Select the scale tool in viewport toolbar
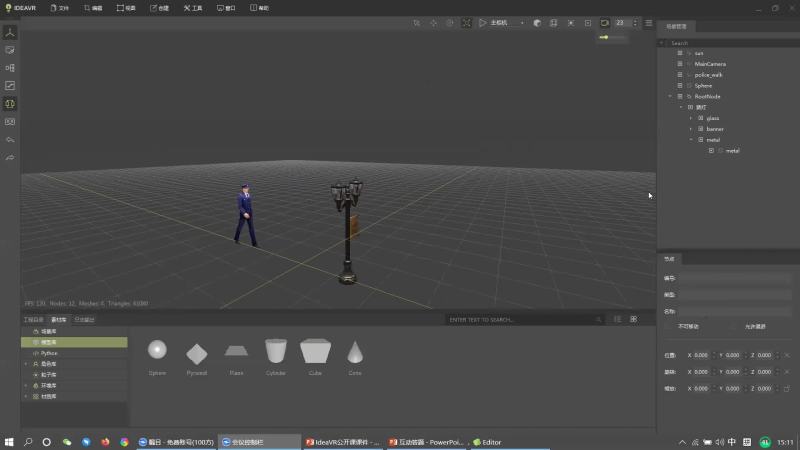The image size is (800, 450). pos(466,23)
